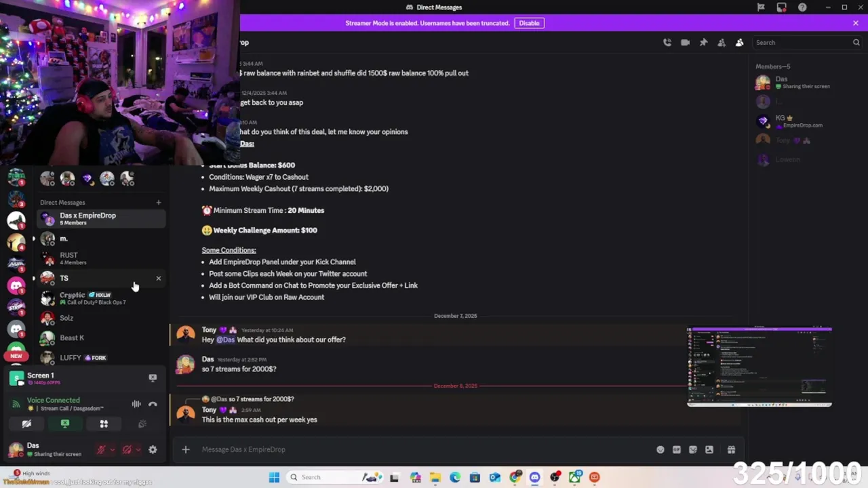Select member KG in the members list
Viewport: 868px width, 488px height.
click(806, 121)
